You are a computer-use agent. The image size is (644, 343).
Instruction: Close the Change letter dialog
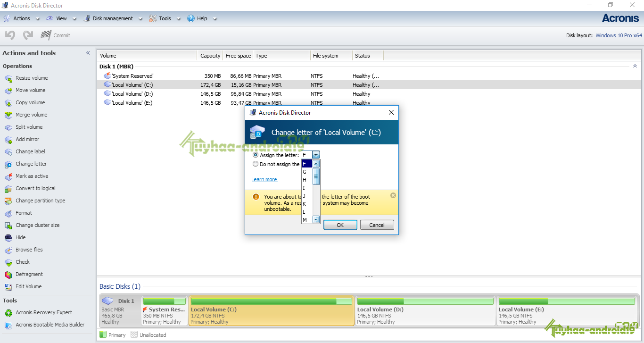[x=391, y=113]
